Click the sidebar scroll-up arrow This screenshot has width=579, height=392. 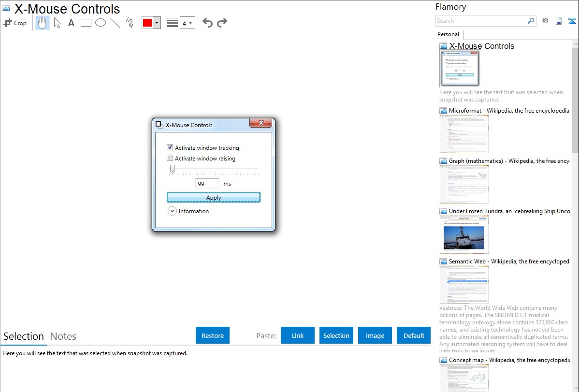(575, 44)
